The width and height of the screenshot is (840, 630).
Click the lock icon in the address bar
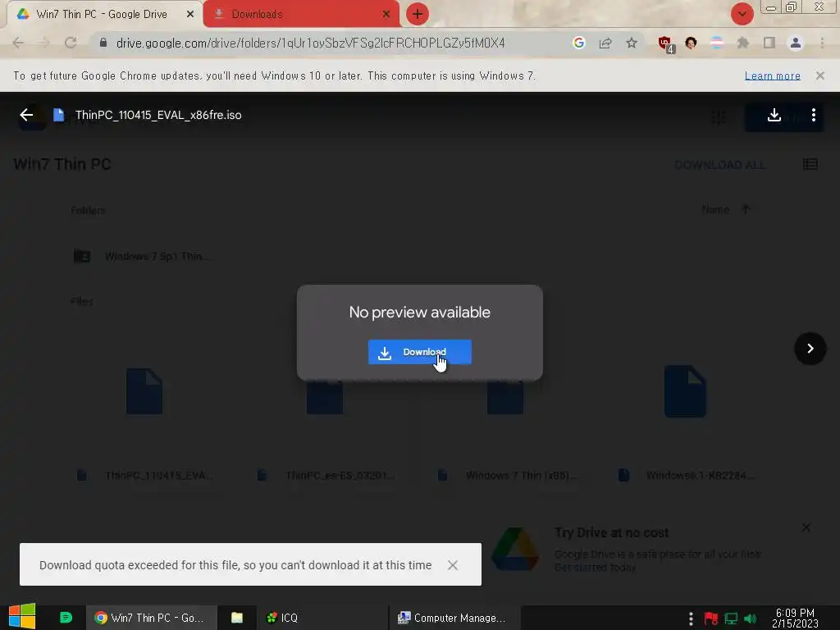(x=103, y=43)
